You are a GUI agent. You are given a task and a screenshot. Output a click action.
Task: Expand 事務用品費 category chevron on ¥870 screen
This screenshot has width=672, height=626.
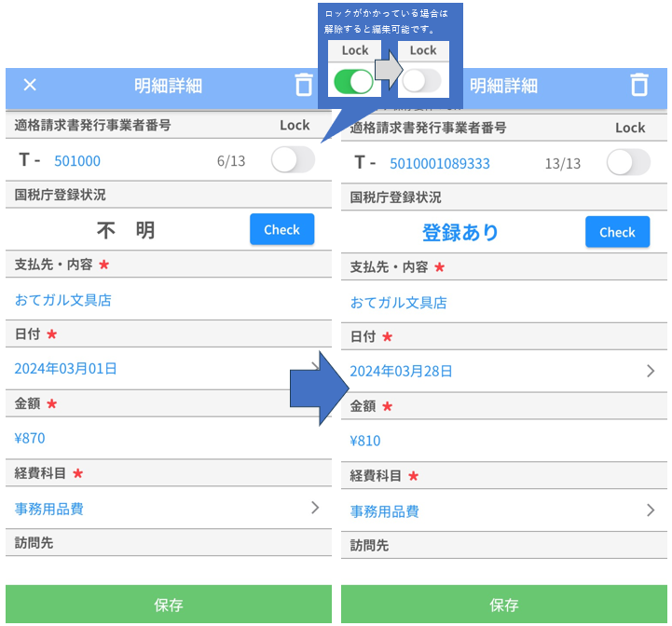pos(315,508)
